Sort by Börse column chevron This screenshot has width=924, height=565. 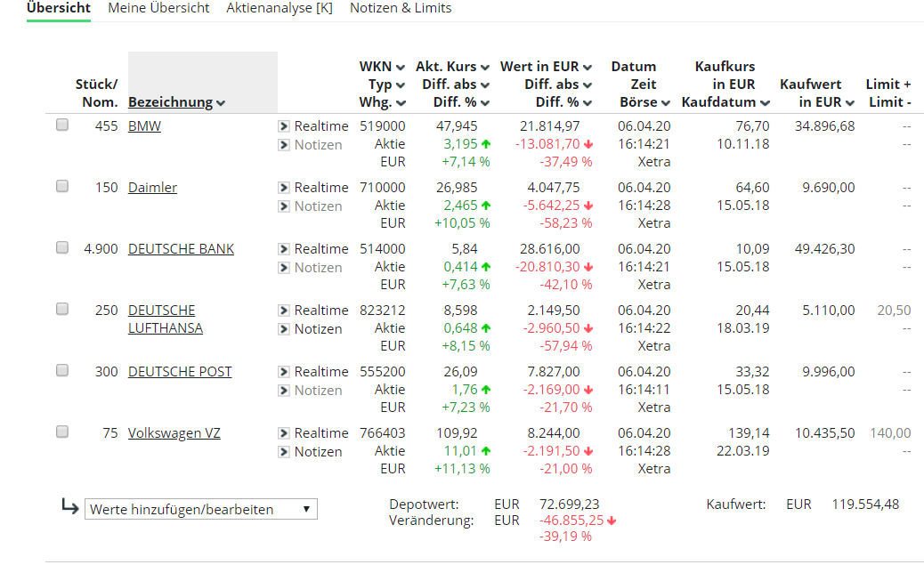point(665,103)
